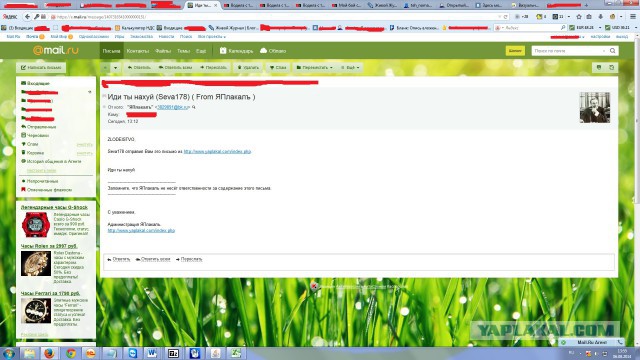
Task: Click the bookmark star icon
Action: (x=578, y=17)
